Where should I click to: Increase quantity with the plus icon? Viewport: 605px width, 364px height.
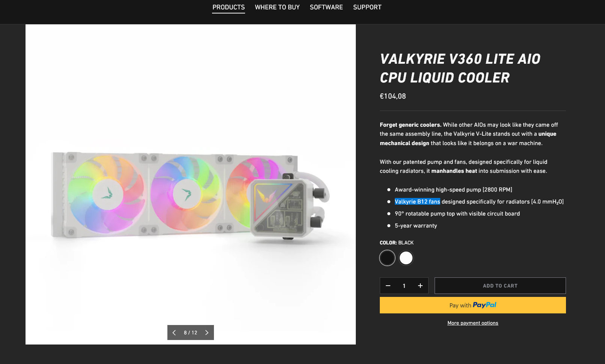click(x=420, y=286)
